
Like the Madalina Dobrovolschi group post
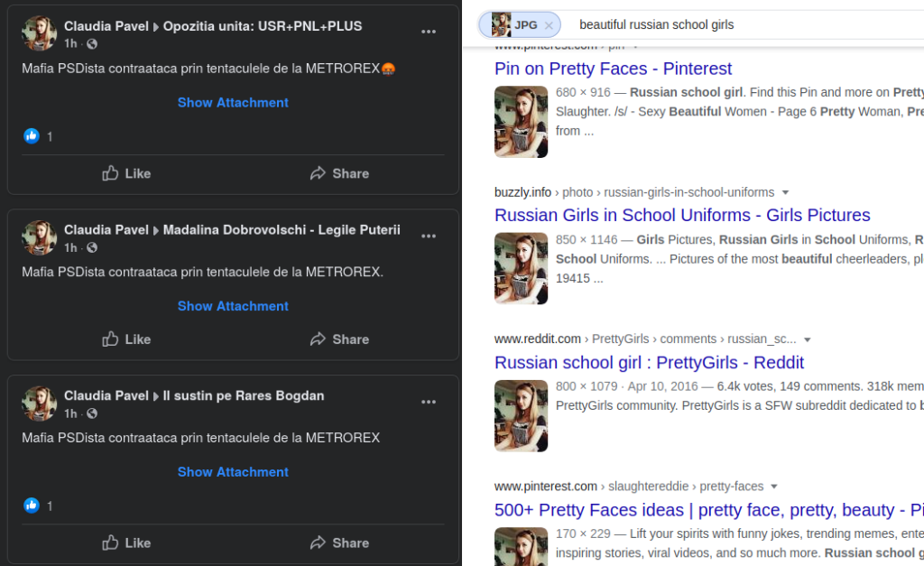pos(126,339)
